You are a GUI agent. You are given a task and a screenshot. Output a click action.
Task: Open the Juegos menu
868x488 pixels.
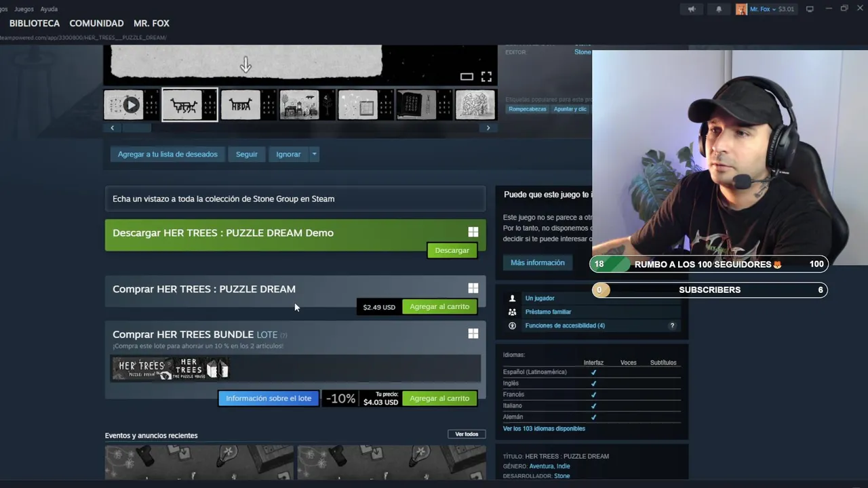24,9
